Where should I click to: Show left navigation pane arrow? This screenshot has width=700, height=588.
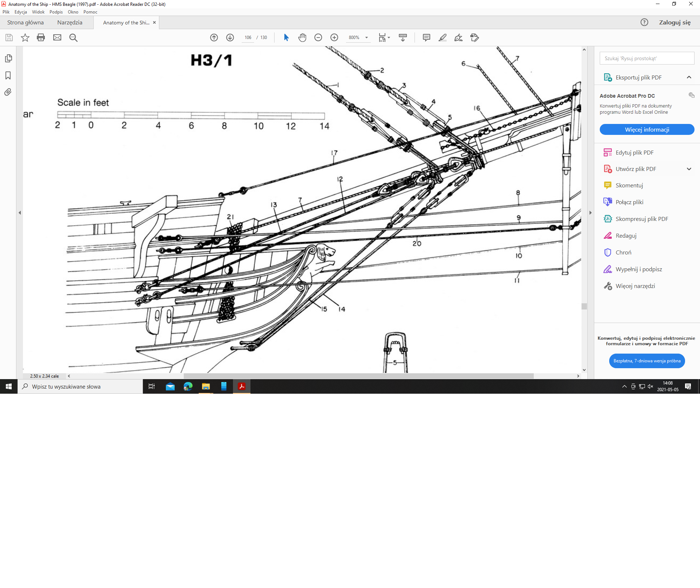click(x=20, y=213)
